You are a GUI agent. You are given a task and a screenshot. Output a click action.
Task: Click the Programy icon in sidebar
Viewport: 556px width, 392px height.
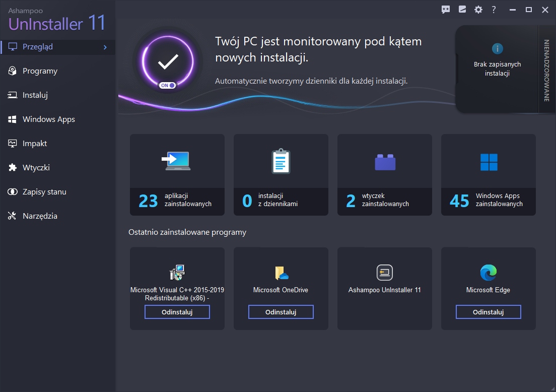(13, 71)
